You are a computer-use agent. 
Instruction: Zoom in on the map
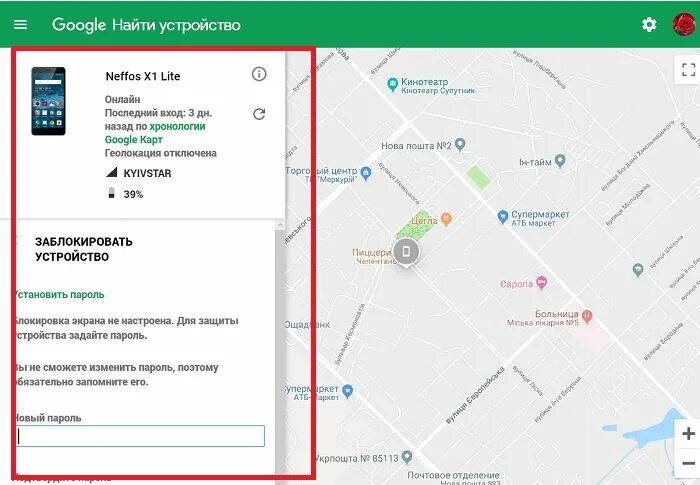click(x=688, y=434)
